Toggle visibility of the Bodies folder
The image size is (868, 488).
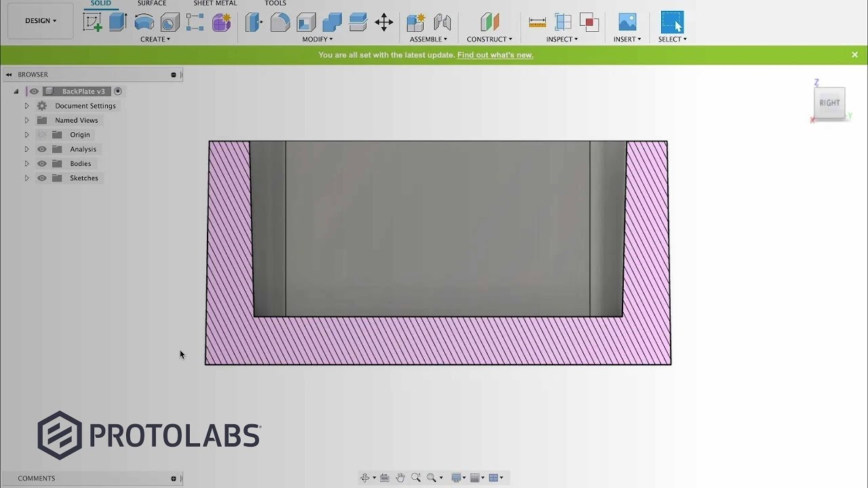coord(42,163)
